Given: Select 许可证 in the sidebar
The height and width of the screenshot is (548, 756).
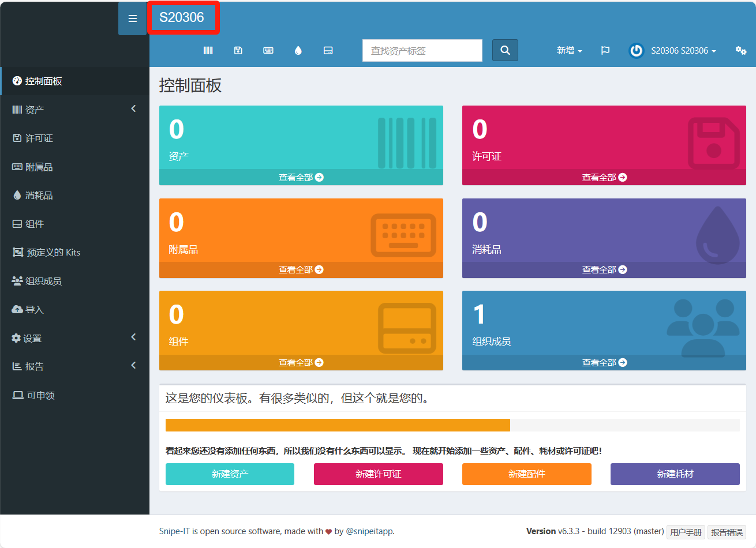Looking at the screenshot, I should pyautogui.click(x=39, y=138).
